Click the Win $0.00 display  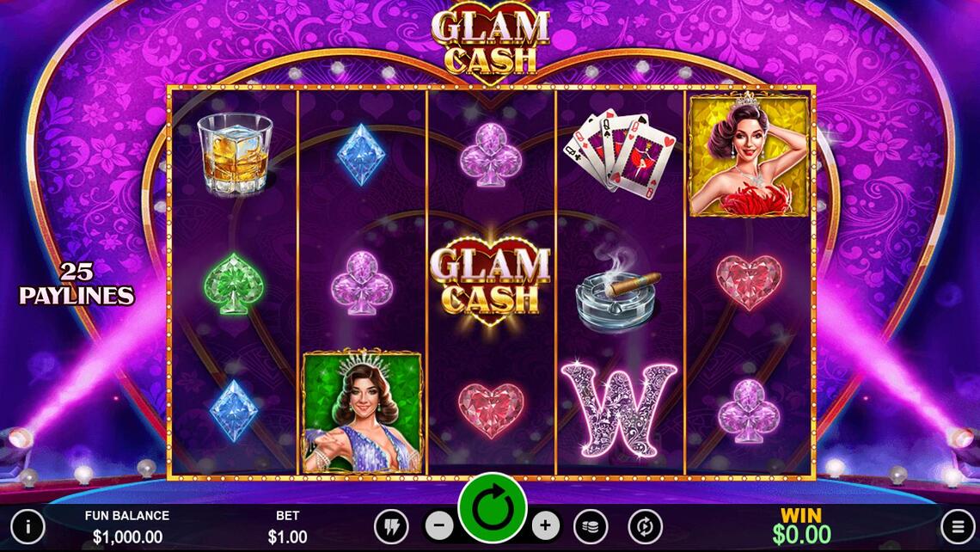(801, 526)
